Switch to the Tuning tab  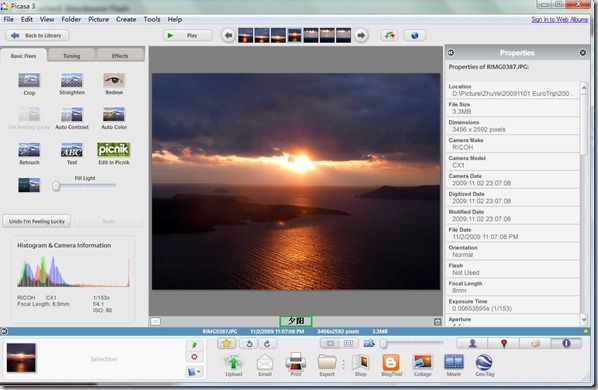click(71, 56)
